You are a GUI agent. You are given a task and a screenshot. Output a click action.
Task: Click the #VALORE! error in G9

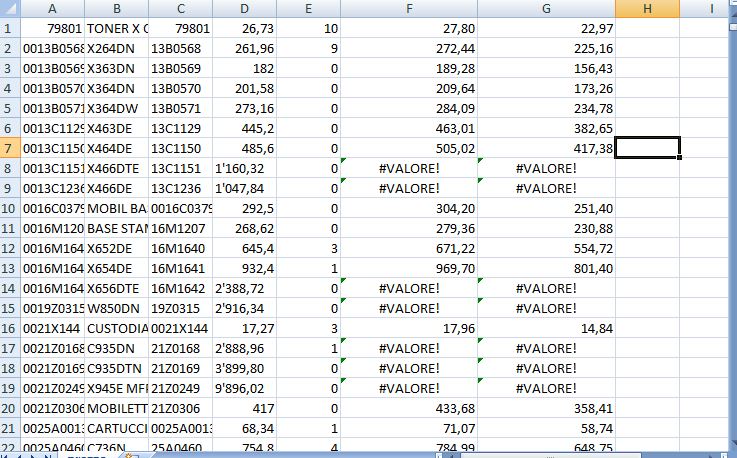[x=546, y=188]
